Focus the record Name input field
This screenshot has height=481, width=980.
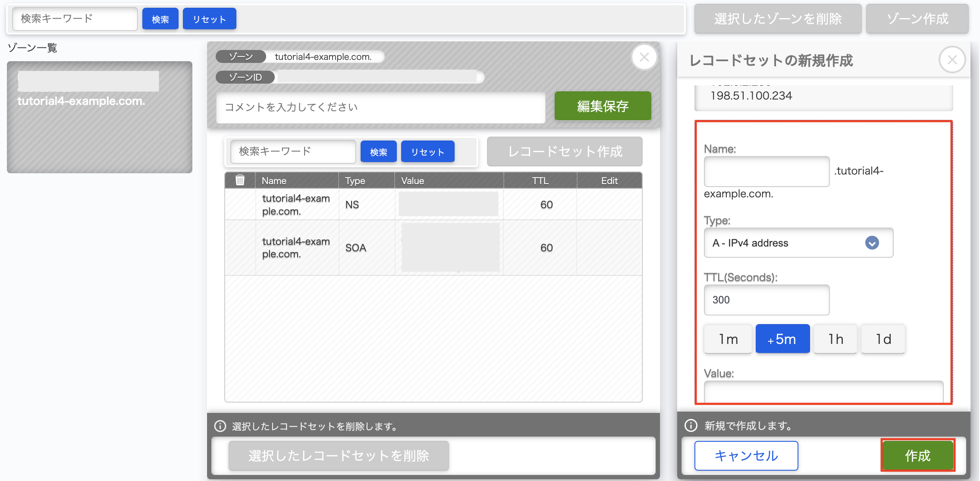click(766, 172)
